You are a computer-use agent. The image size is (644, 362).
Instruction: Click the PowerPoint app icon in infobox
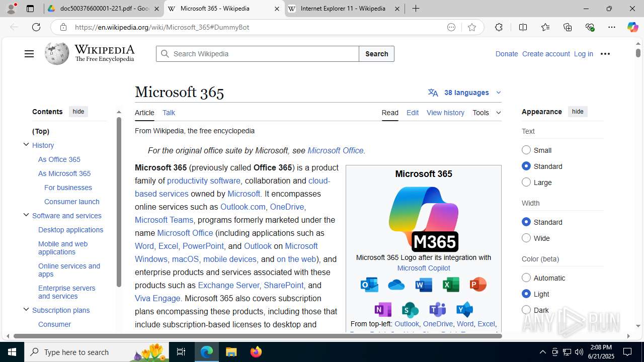pyautogui.click(x=478, y=285)
